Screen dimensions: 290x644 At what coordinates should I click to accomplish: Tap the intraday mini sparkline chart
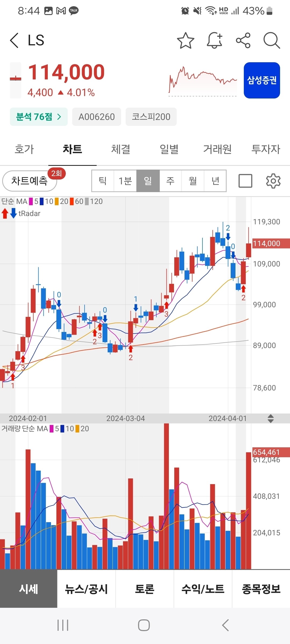tap(203, 80)
